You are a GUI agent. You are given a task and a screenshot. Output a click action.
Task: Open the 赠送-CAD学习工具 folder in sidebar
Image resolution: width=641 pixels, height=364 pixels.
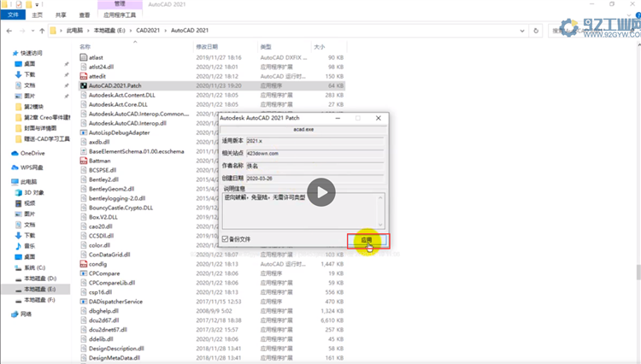[47, 139]
